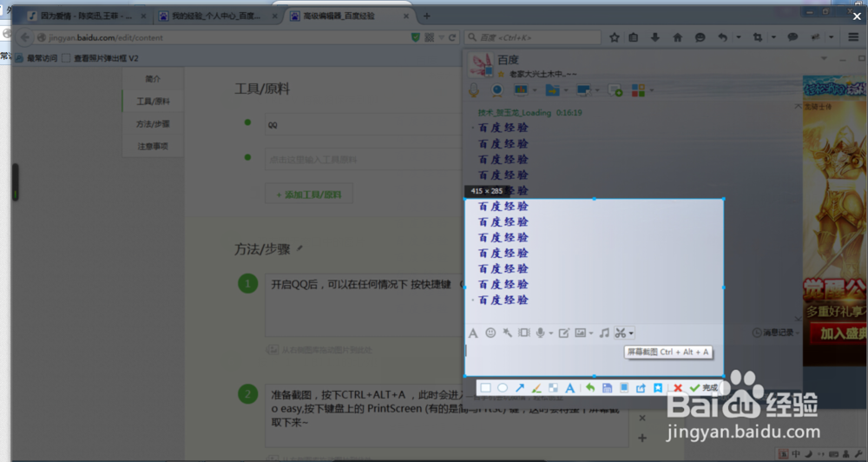This screenshot has width=868, height=462.
Task: Send a window shake in QQ chat
Action: point(523,333)
